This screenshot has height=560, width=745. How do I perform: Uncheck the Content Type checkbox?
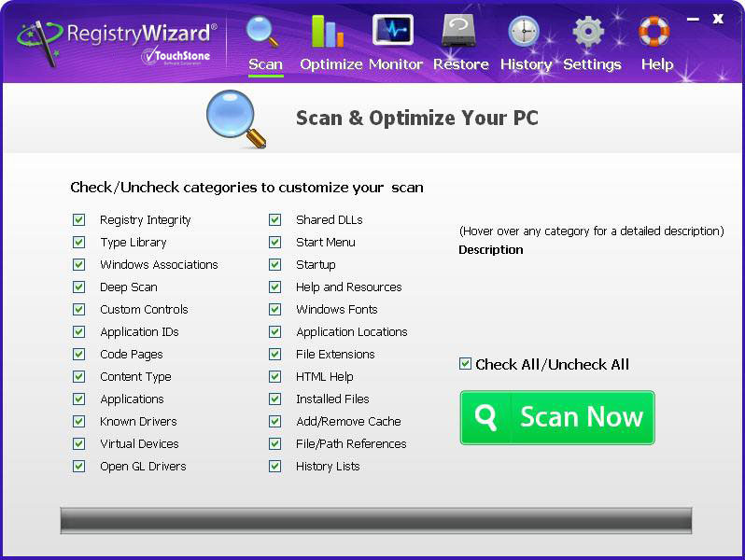click(x=78, y=377)
